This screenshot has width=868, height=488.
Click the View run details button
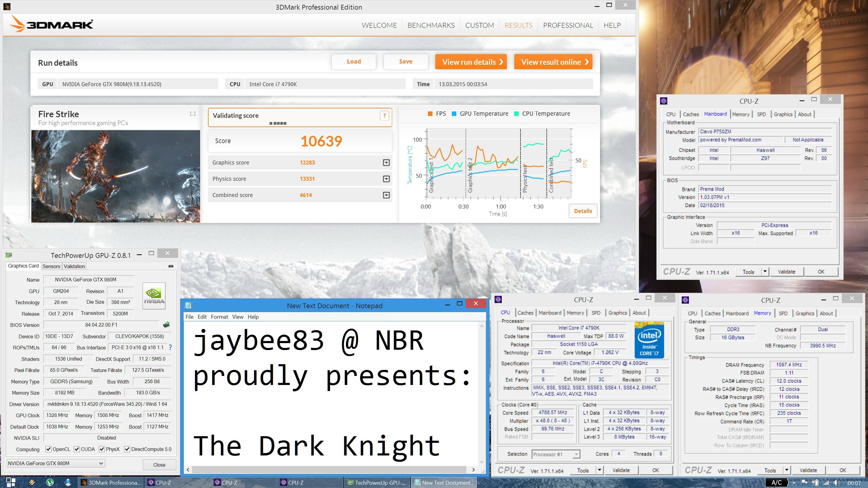tap(471, 62)
